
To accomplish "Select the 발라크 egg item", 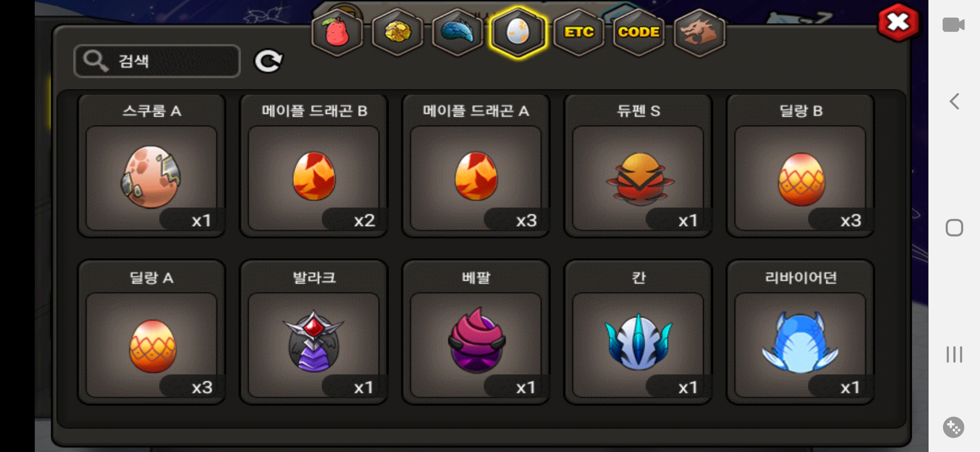I will (314, 332).
